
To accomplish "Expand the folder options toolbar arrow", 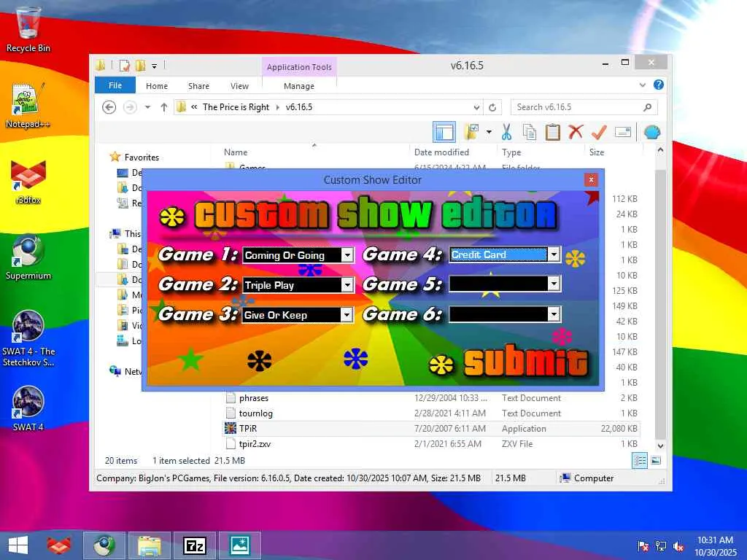I will (x=489, y=132).
